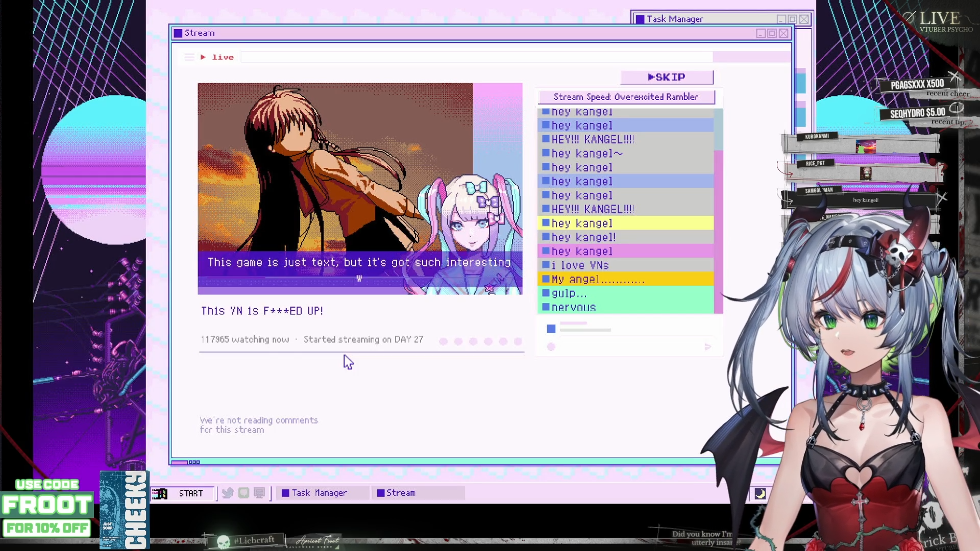Open the START menu
Viewport: 980px width, 551px height.
[x=182, y=493]
